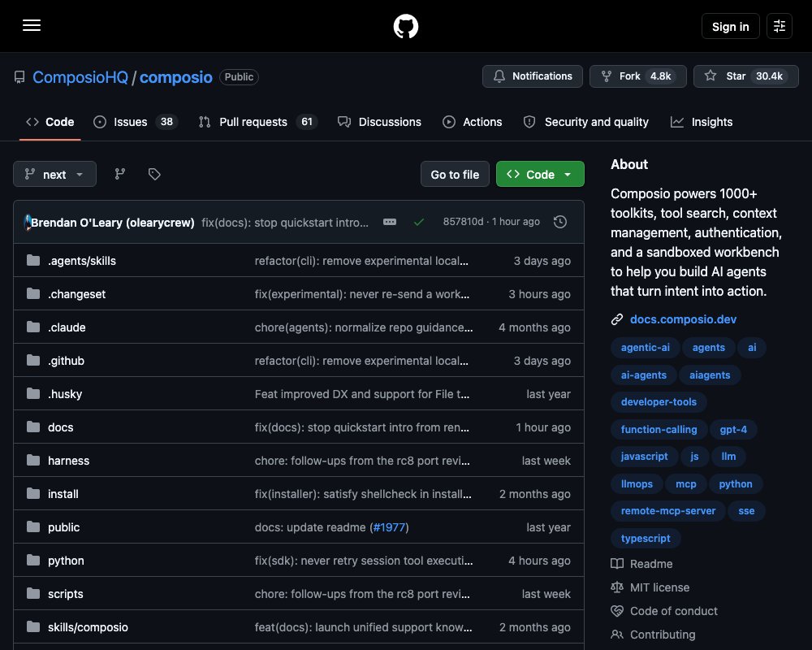Image resolution: width=812 pixels, height=650 pixels.
Task: Open the Readme link
Action: [642, 564]
